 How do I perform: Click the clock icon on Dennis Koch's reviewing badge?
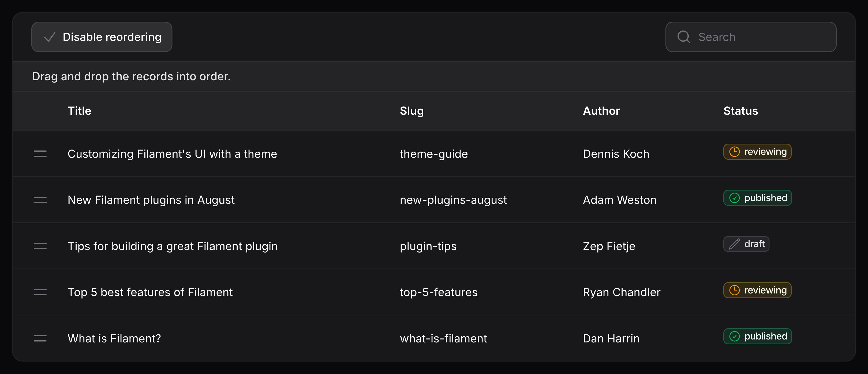[735, 152]
